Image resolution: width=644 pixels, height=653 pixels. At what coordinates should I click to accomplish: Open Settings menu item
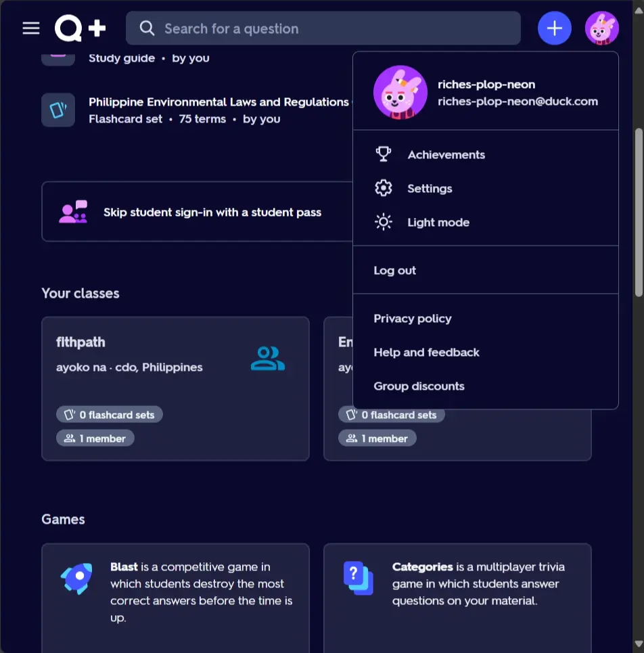486,188
